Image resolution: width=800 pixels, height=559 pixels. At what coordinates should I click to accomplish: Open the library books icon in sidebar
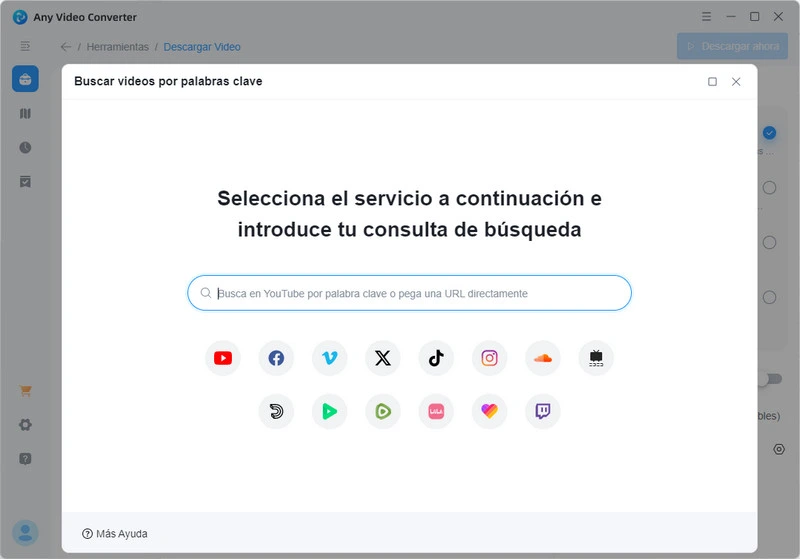26,113
